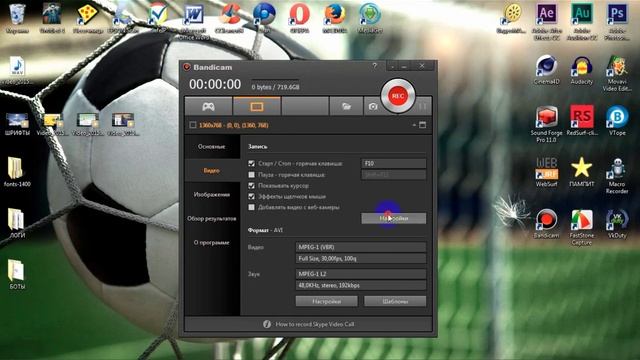This screenshot has width=640, height=360.
Task: Disable Старт / Стоп hotkey checkbox
Action: click(251, 164)
